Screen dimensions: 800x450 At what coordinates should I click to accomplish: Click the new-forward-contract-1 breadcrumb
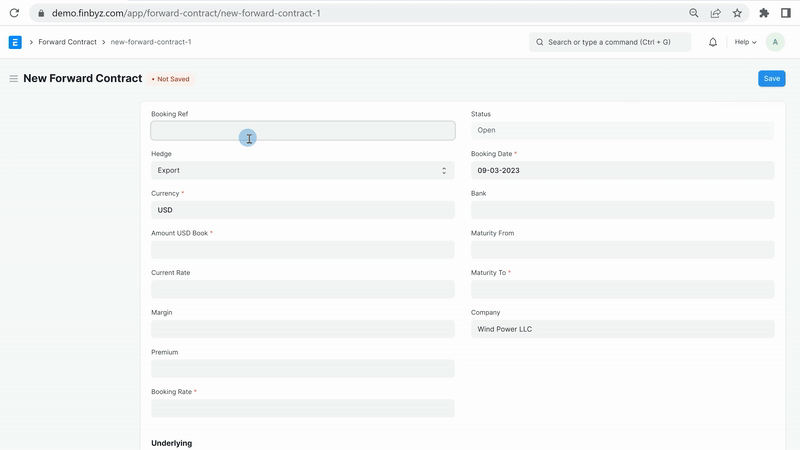150,42
